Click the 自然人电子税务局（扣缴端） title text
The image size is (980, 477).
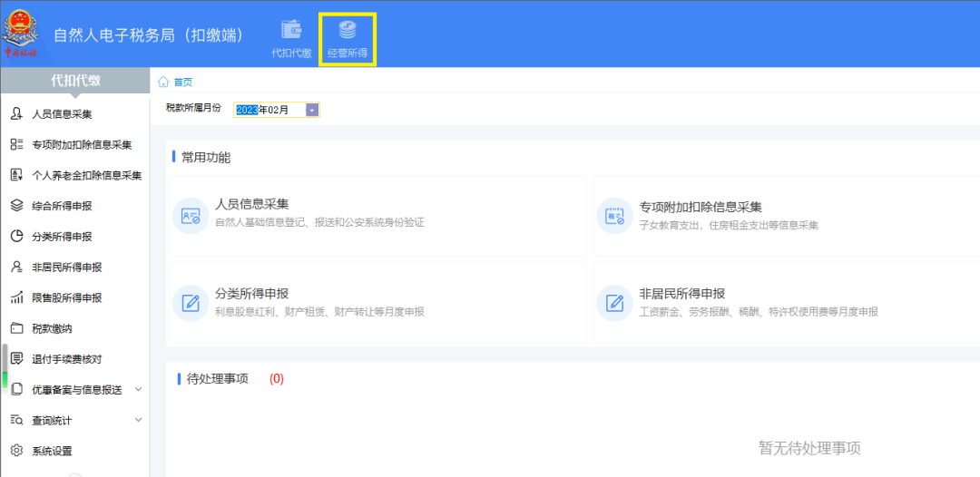(148, 35)
